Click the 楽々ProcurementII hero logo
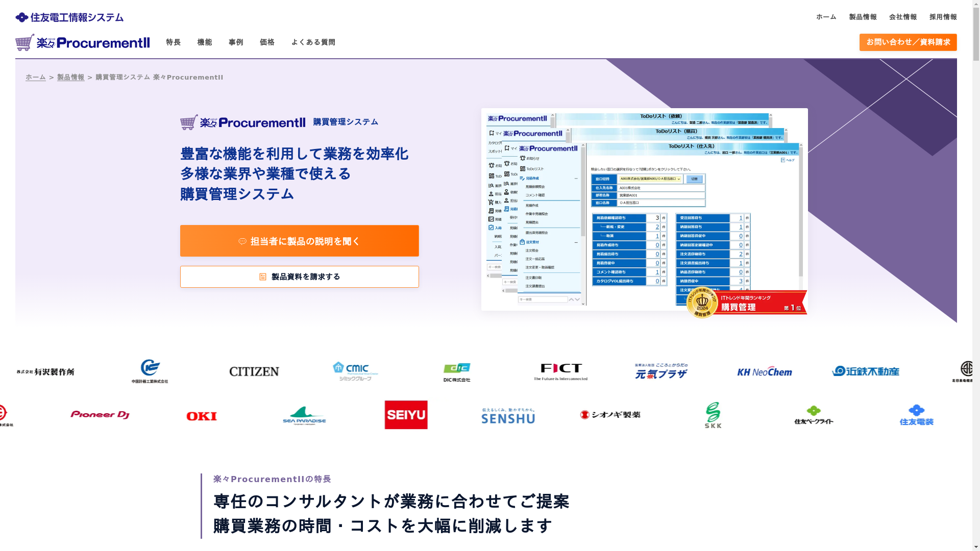This screenshot has width=980, height=551. coord(242,122)
